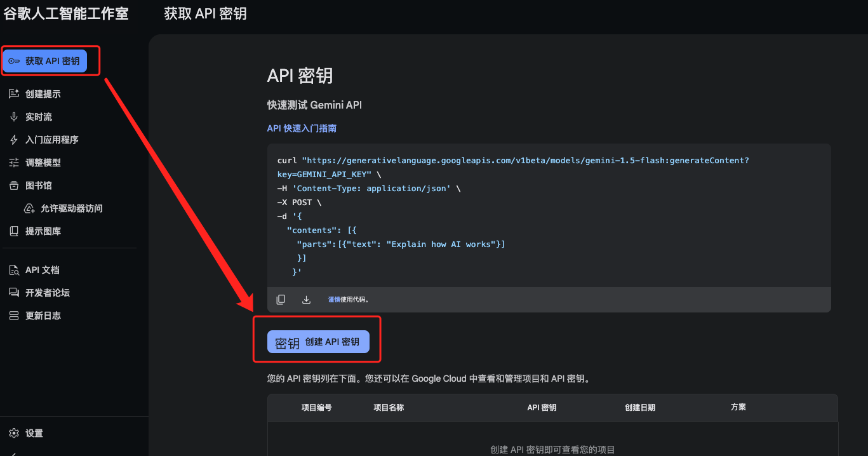Viewport: 868px width, 456px height.
Task: Click the 快速测试 Gemini API subtitle
Action: click(314, 105)
